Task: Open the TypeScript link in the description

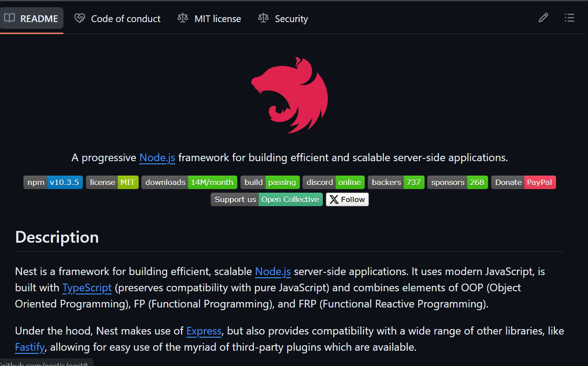Action: pyautogui.click(x=87, y=288)
